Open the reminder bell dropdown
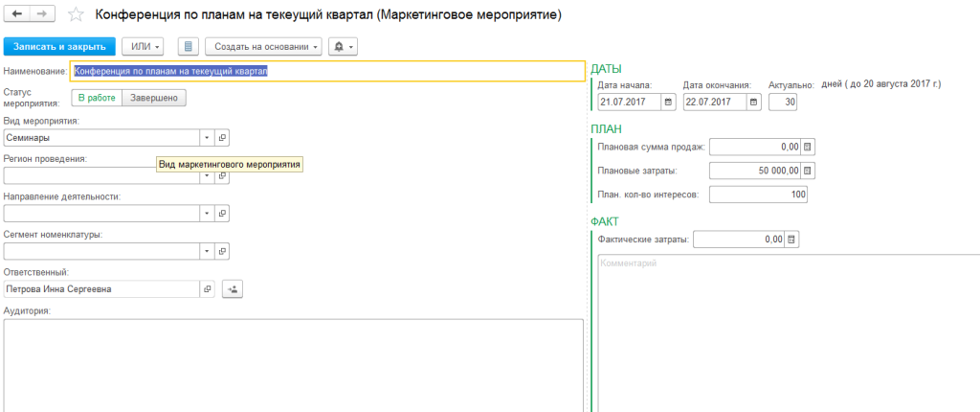Screen dimensions: 980x412 tap(343, 47)
